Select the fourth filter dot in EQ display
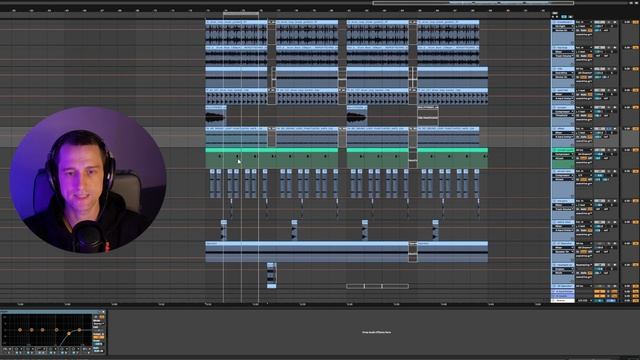 tap(56, 330)
